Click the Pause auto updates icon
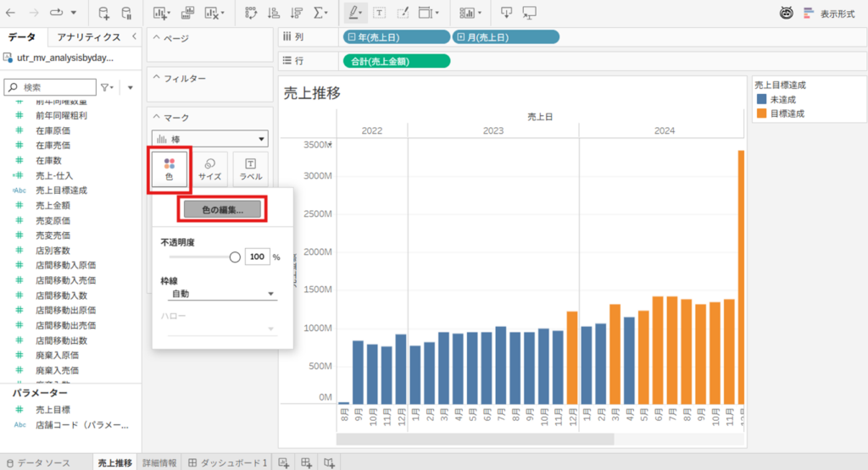Viewport: 868px width, 470px height. click(x=127, y=13)
